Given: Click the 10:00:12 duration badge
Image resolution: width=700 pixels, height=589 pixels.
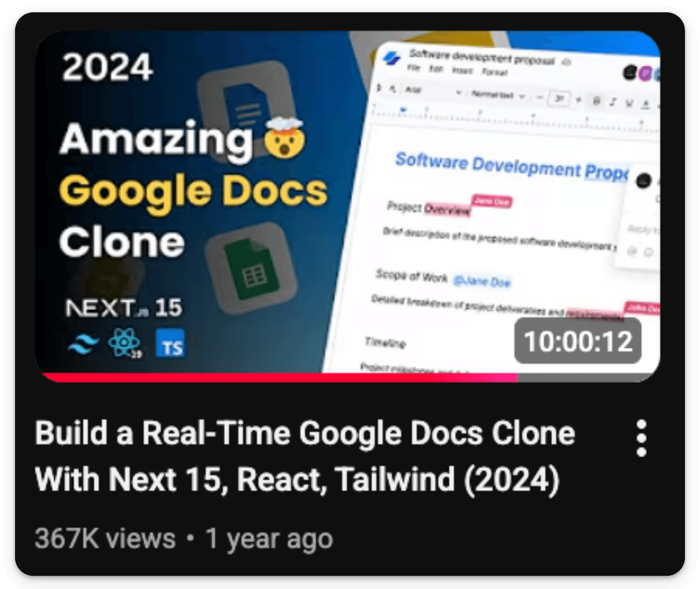Looking at the screenshot, I should (x=578, y=341).
